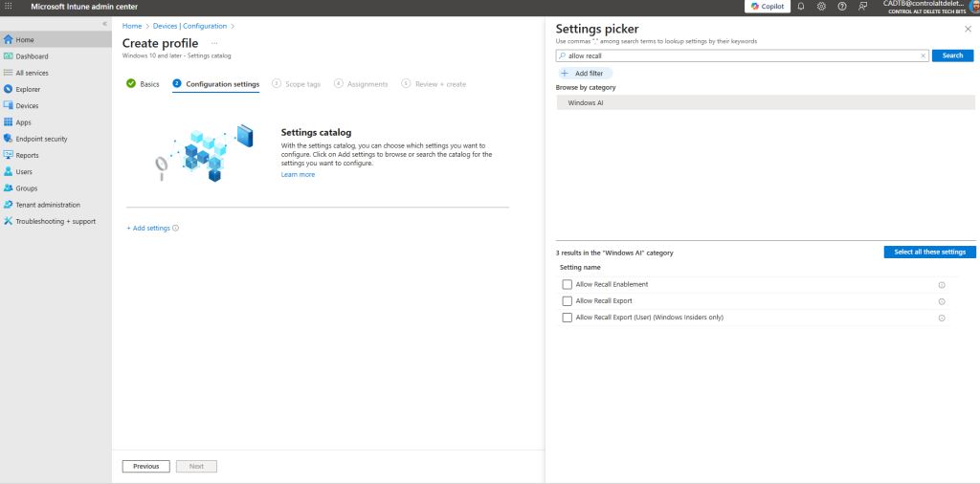Screen dimensions: 980x484
Task: Select the Windows AI category
Action: (586, 102)
